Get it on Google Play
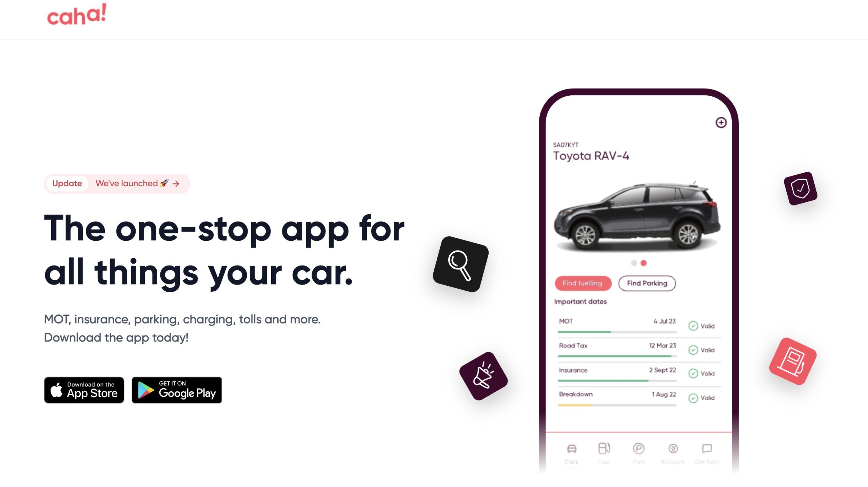 (176, 390)
